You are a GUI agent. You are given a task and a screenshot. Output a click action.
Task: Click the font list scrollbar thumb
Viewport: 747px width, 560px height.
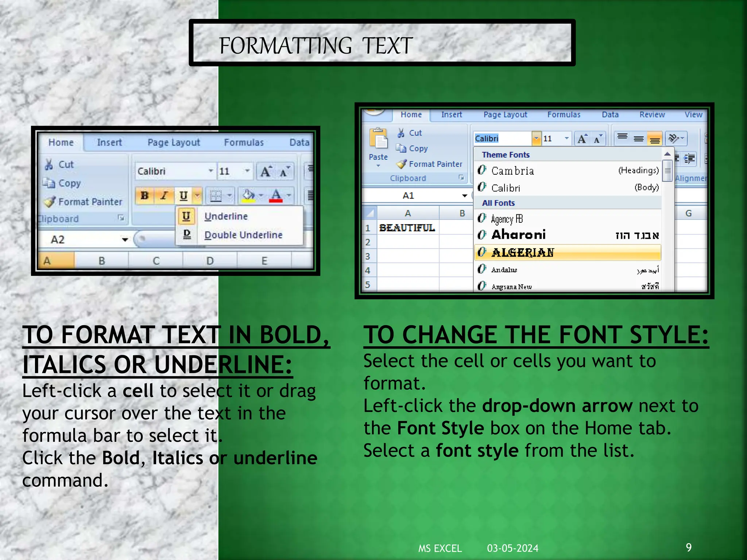tap(667, 171)
